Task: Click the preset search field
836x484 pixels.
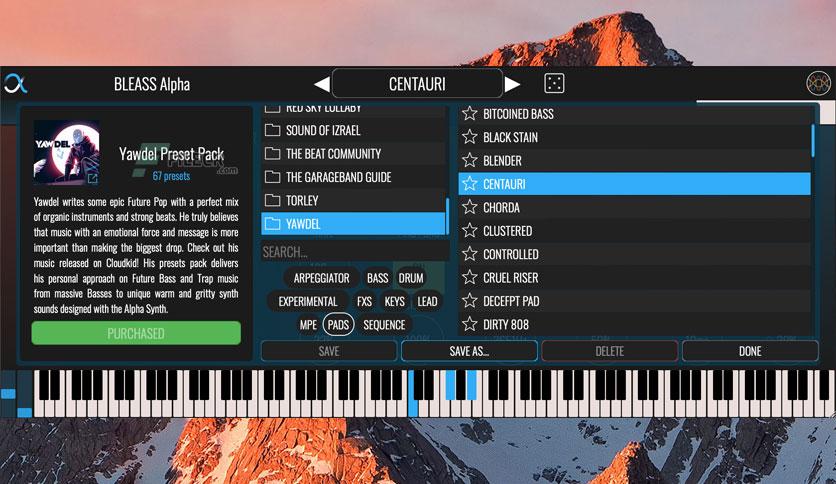Action: pos(353,252)
